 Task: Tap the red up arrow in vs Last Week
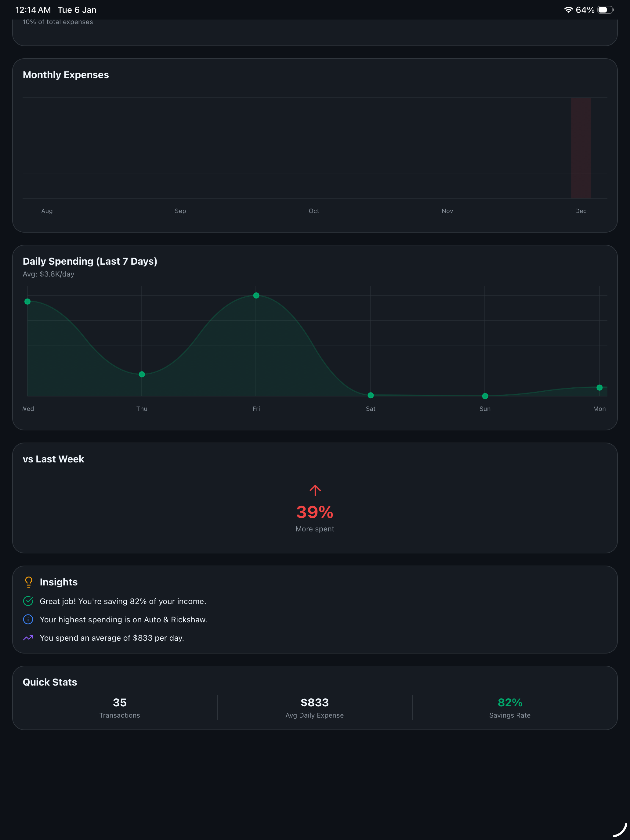pyautogui.click(x=315, y=490)
